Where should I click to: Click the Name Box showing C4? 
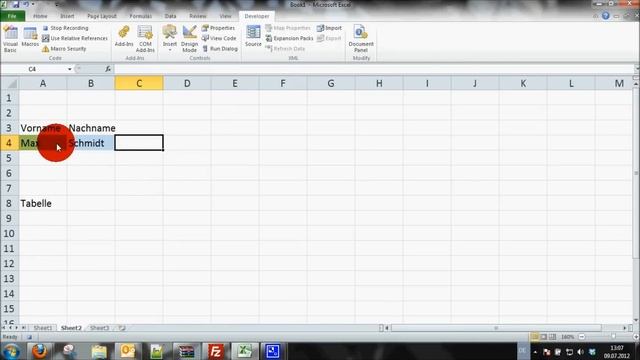point(33,69)
